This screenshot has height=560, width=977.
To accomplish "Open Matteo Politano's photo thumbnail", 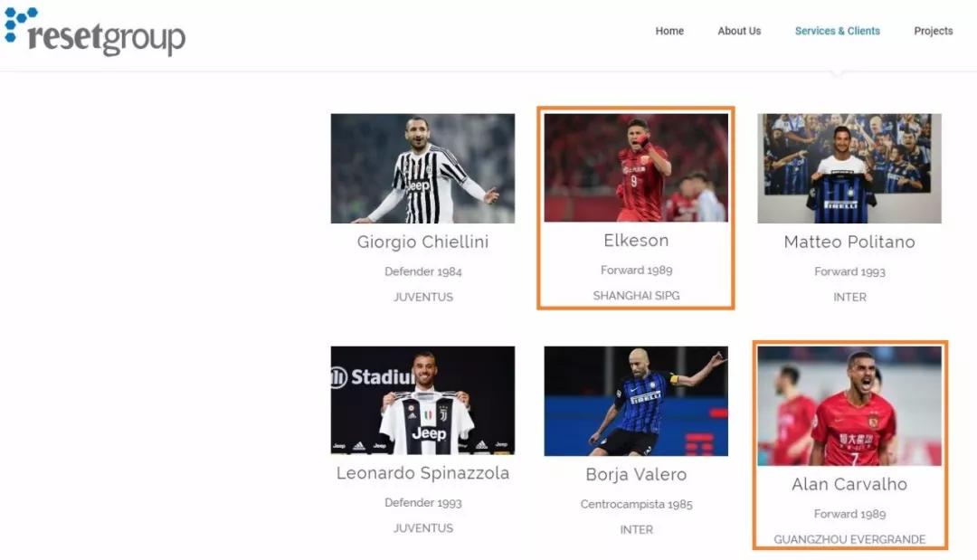I will pyautogui.click(x=849, y=168).
